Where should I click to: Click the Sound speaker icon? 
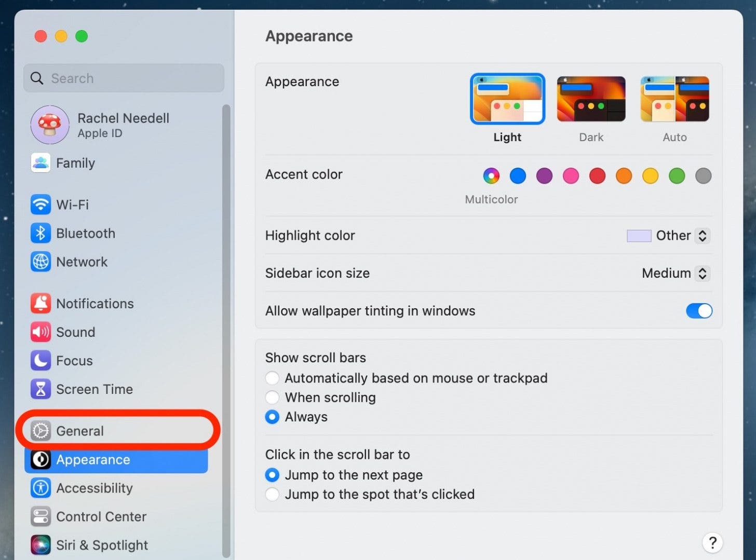tap(40, 332)
